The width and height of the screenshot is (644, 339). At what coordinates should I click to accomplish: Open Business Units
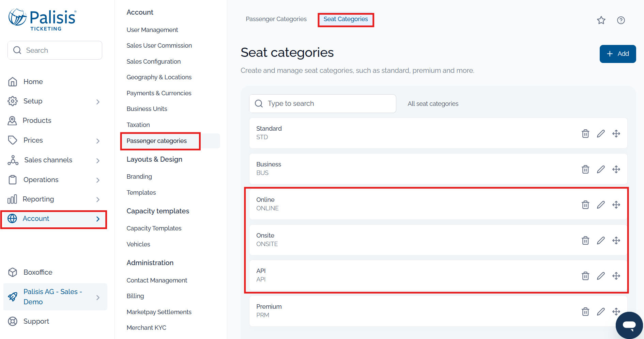click(x=147, y=109)
